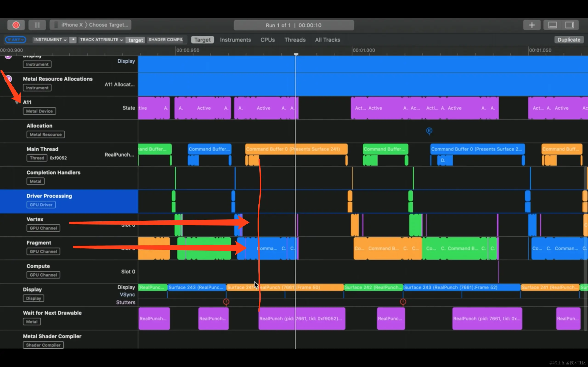Switch to the All Tracks tab
The image size is (588, 367).
pos(327,40)
